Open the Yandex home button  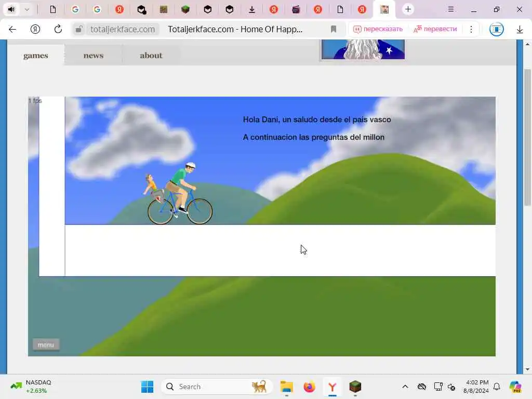(35, 29)
